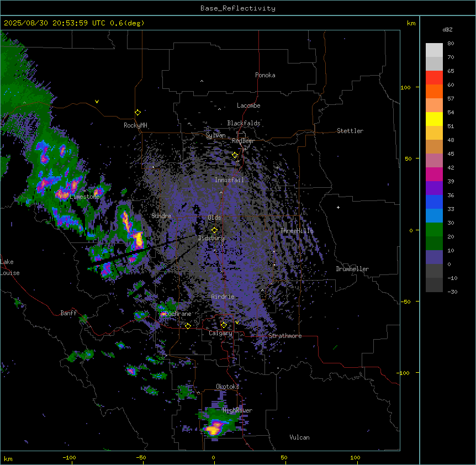Click the Sundre label
476x465 pixels.
click(x=161, y=216)
